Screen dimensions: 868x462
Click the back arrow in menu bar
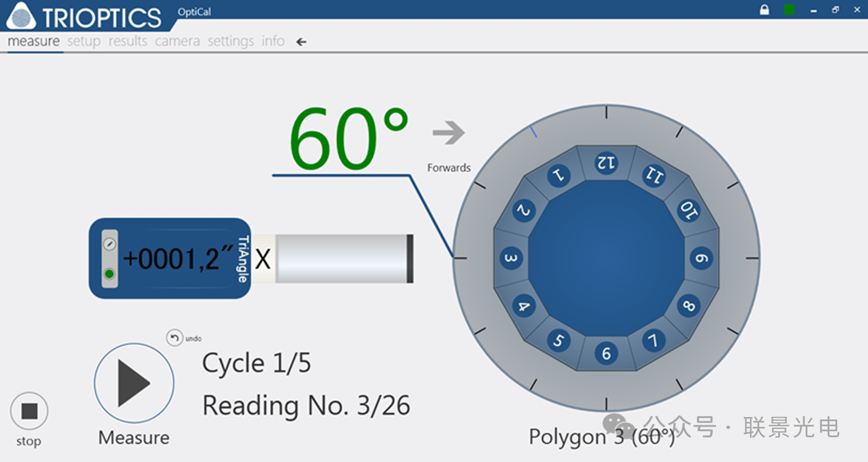pyautogui.click(x=301, y=42)
